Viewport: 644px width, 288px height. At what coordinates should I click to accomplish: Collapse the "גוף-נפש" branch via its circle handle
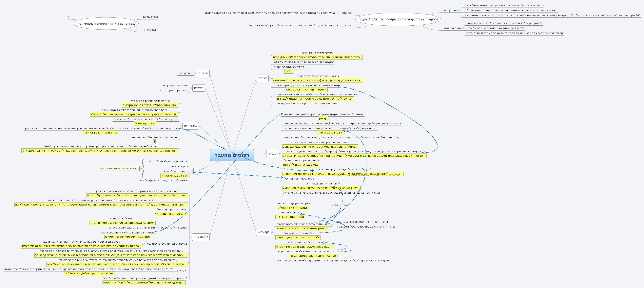pyautogui.click(x=273, y=232)
